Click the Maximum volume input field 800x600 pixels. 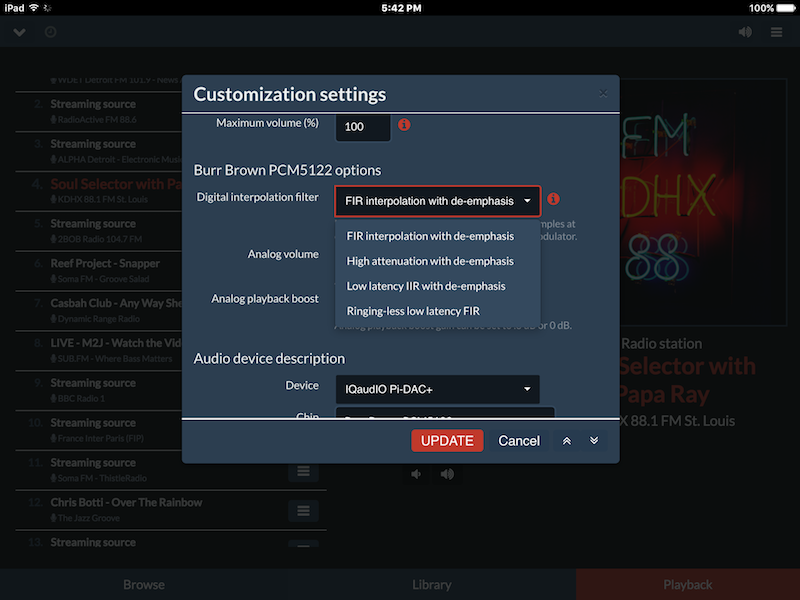(363, 127)
